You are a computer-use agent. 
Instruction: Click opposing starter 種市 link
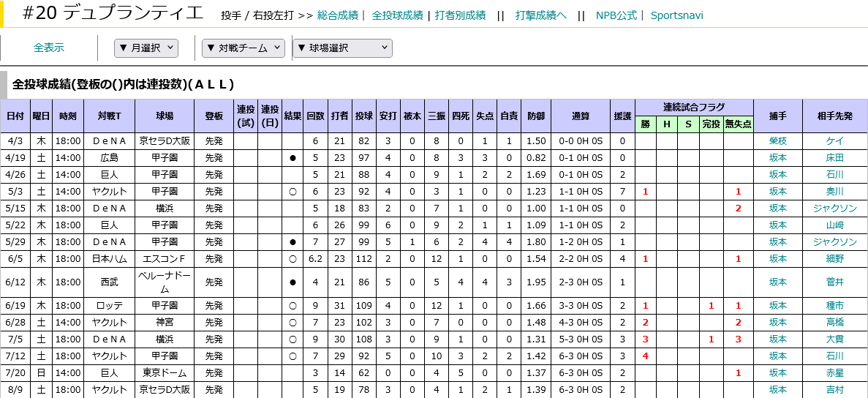(x=834, y=306)
